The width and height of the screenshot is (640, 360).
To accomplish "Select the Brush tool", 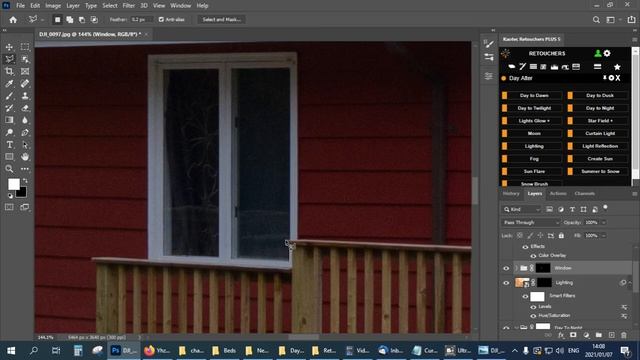I will point(9,96).
